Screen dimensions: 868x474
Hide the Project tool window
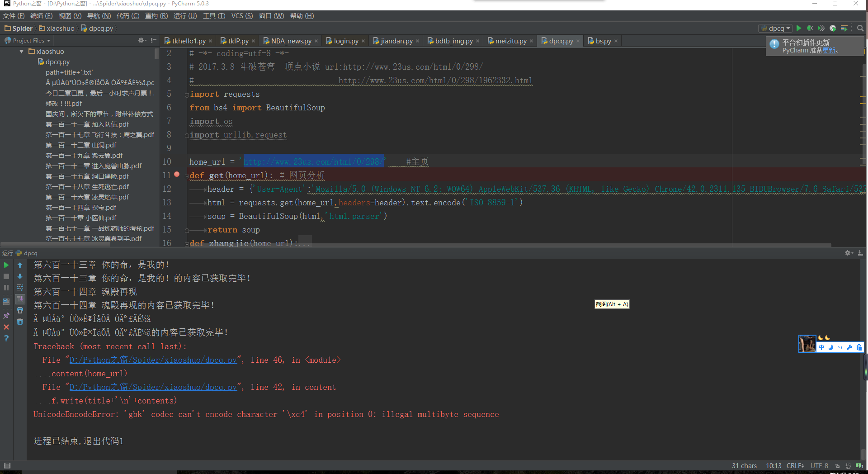coord(153,40)
